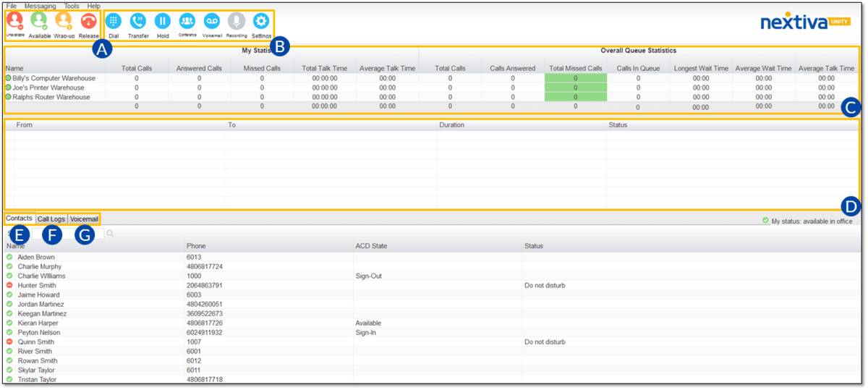Click green status icon beside Tristan Taylor

click(9, 379)
